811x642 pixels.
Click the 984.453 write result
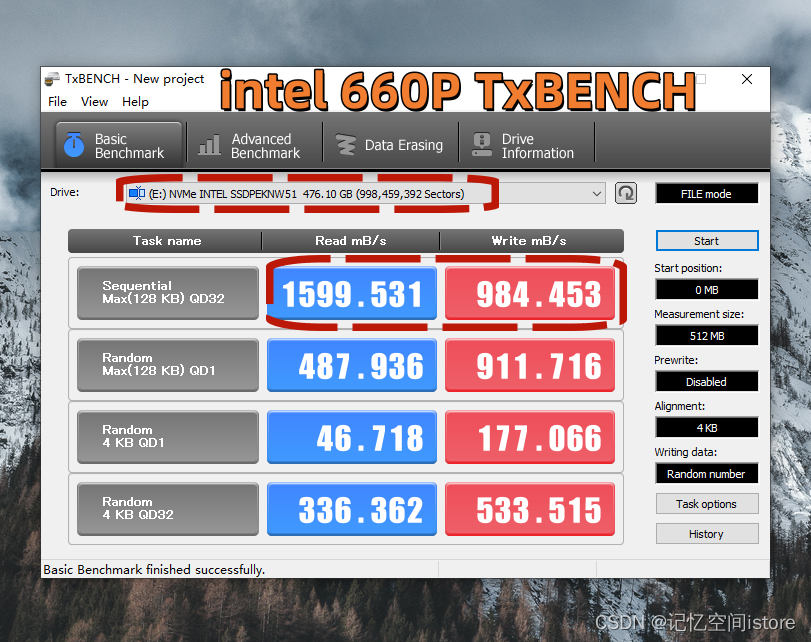coord(530,293)
